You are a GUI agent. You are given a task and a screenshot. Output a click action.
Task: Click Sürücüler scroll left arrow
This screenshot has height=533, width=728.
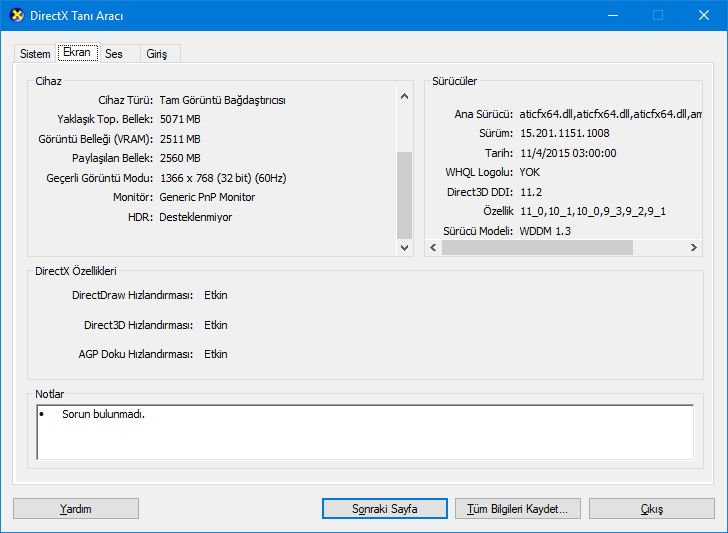433,247
